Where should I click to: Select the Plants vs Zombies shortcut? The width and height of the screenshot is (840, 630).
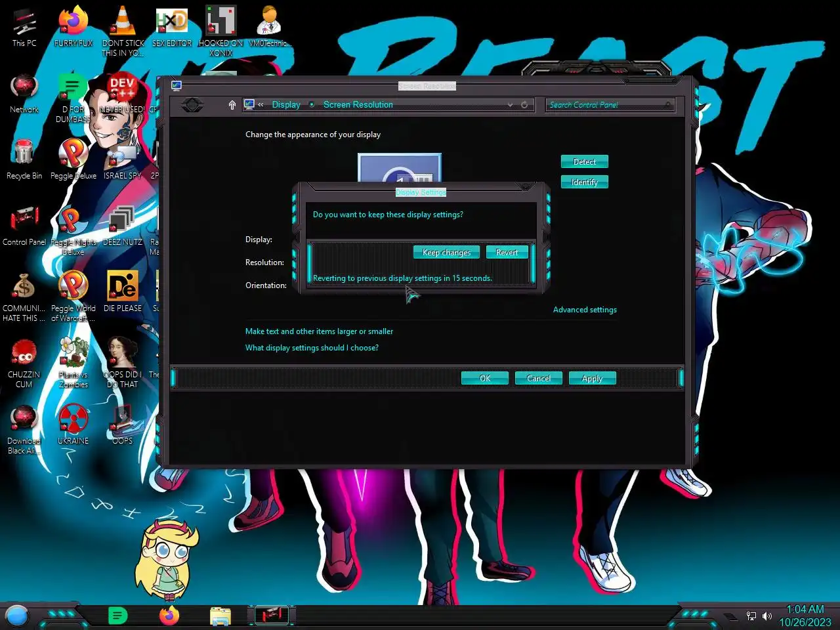click(73, 364)
